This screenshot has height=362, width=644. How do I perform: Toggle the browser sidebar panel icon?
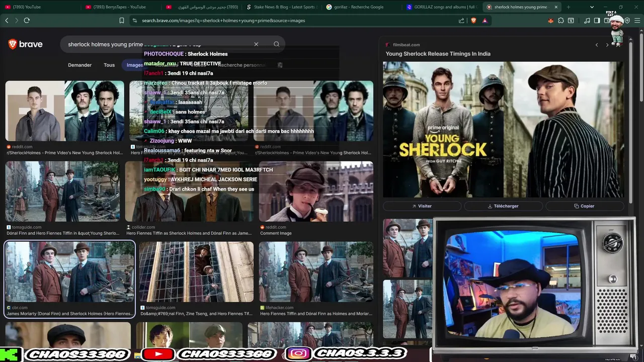coord(597,21)
